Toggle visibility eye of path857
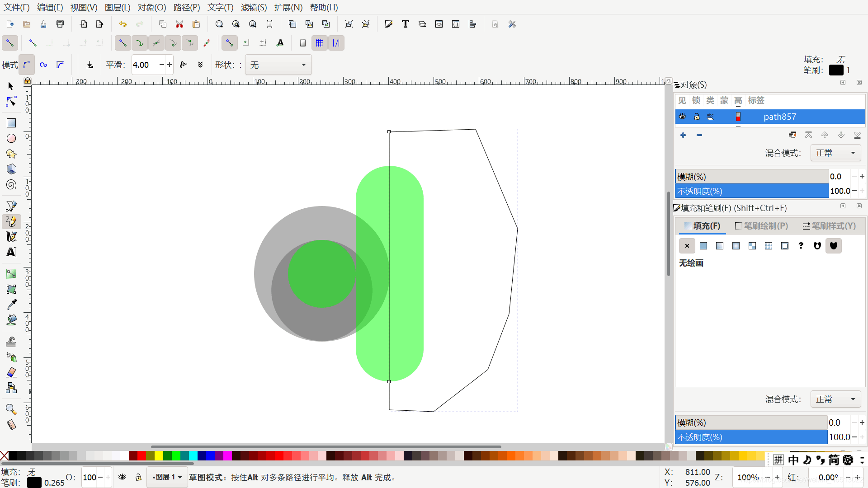 pos(682,117)
